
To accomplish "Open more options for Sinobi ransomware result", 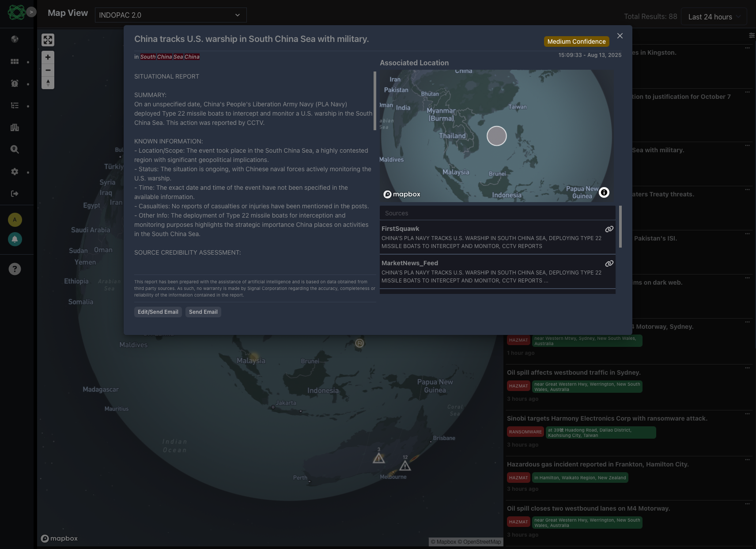I will [x=747, y=414].
